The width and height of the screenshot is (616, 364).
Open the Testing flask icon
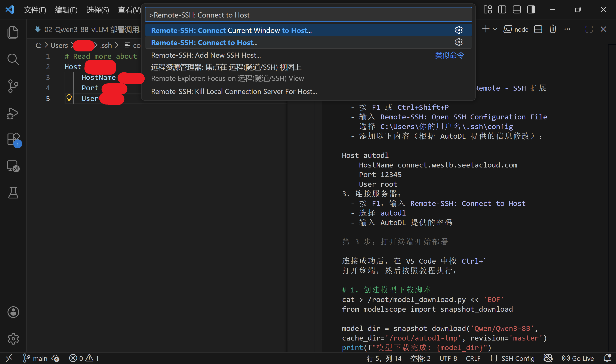pyautogui.click(x=13, y=193)
